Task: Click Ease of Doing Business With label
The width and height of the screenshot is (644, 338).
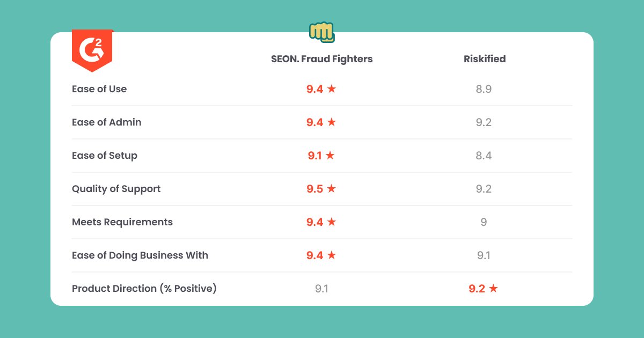Action: (140, 255)
